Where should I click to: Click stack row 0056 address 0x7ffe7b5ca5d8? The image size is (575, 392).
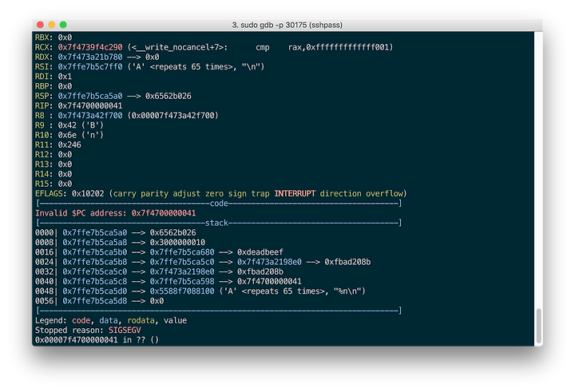[94, 301]
